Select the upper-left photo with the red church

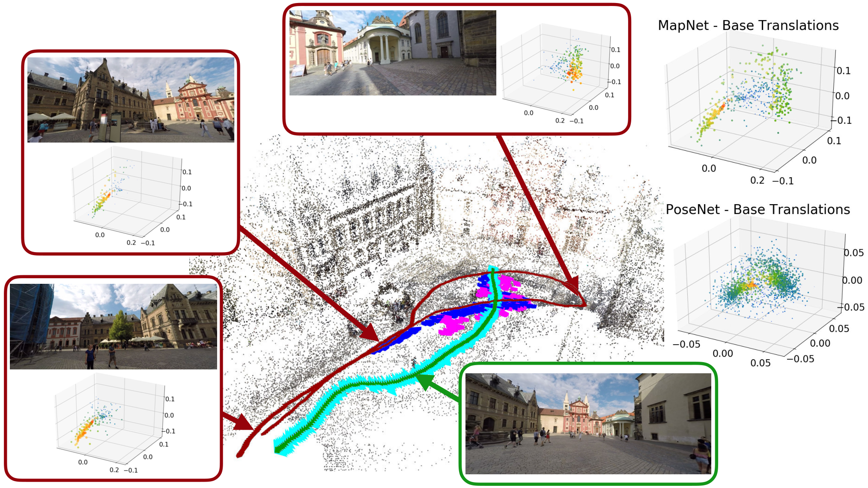coord(131,100)
